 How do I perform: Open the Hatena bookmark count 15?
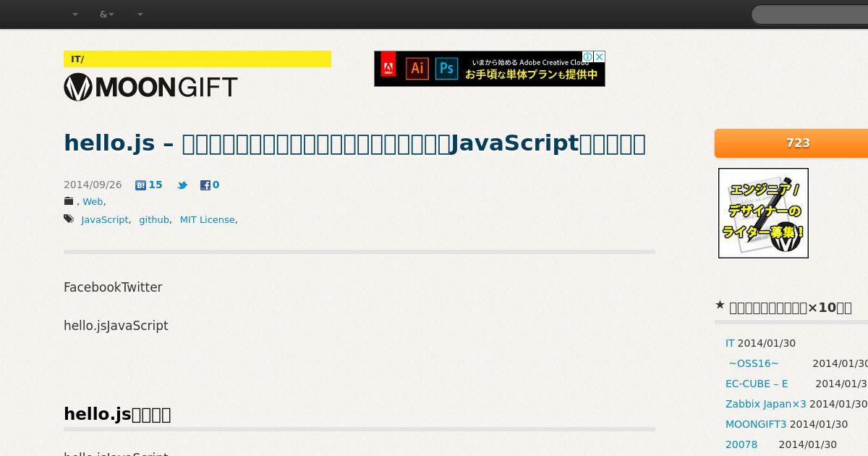tap(155, 185)
